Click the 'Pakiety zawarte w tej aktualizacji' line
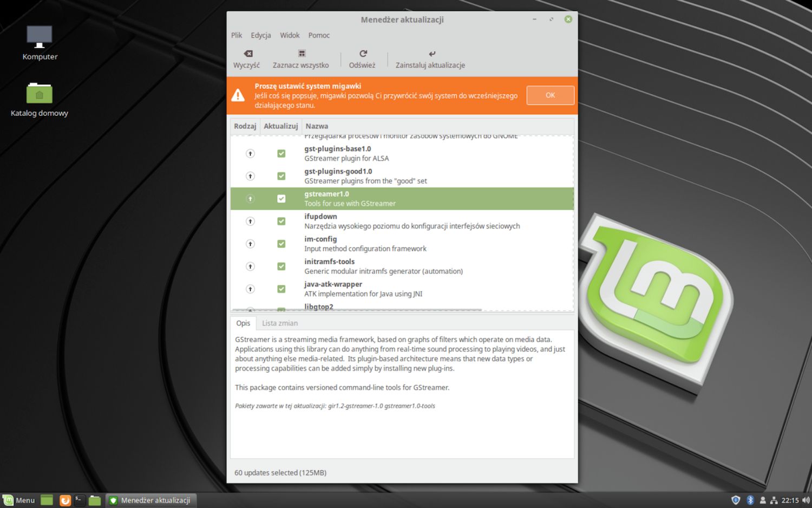The width and height of the screenshot is (812, 508). [x=335, y=406]
